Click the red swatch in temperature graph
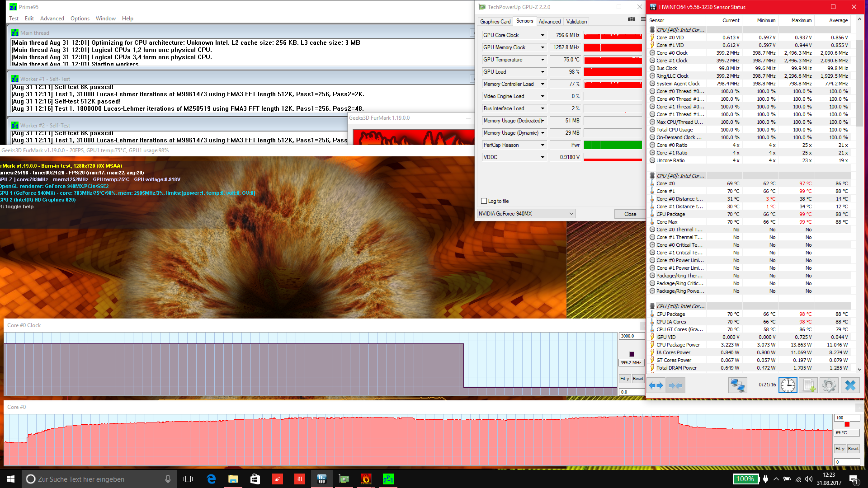 tap(847, 424)
